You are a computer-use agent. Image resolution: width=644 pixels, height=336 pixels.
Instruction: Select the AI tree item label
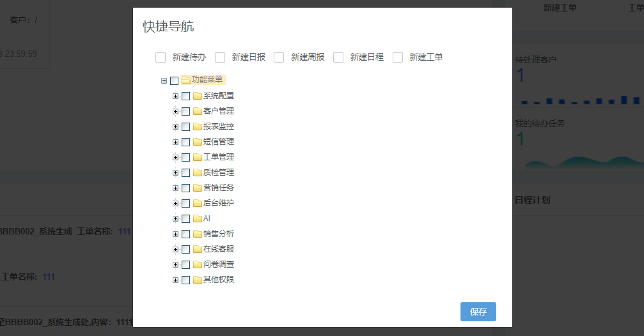click(207, 218)
